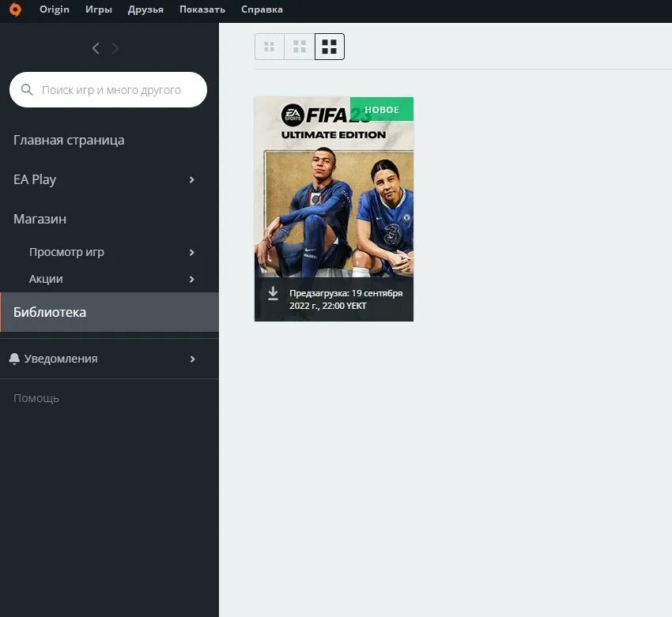This screenshot has width=672, height=617.
Task: Open the Друзья menu
Action: pyautogui.click(x=145, y=9)
